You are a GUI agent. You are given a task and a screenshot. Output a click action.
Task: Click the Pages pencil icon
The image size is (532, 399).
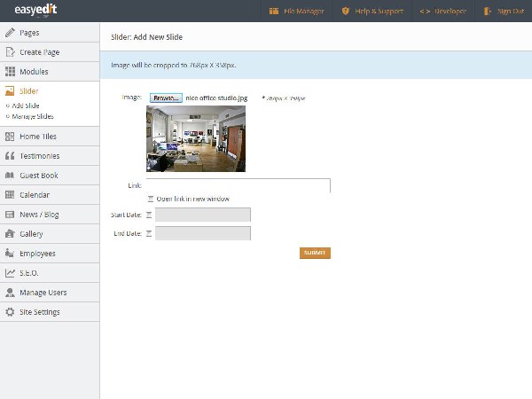pos(10,33)
